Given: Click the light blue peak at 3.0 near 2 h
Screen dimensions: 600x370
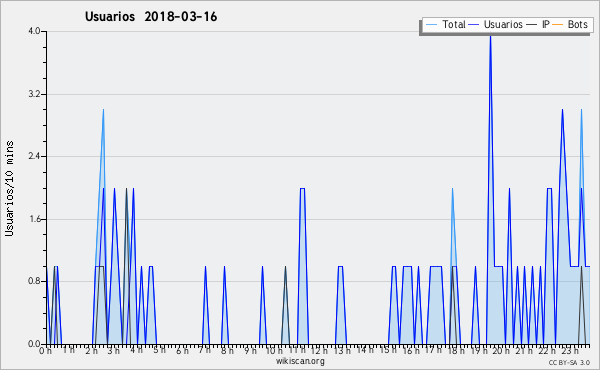Looking at the screenshot, I should click(103, 111).
